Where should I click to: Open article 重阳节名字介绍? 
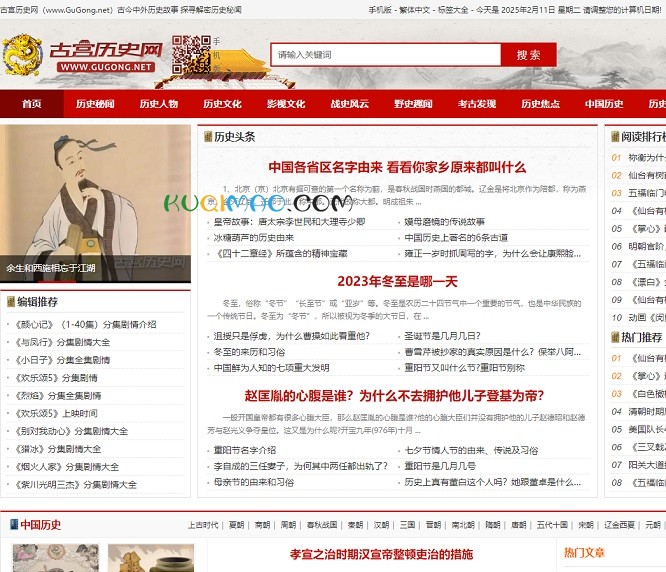(245, 450)
